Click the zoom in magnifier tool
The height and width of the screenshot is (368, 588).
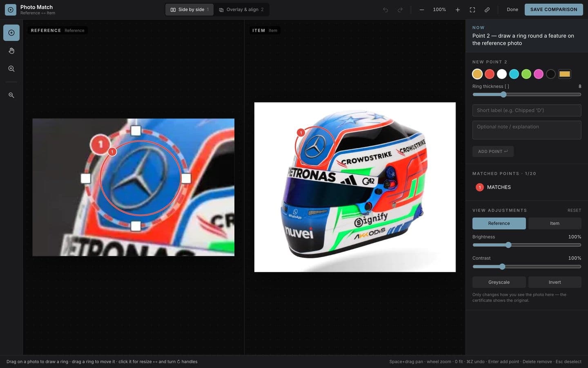coord(11,69)
